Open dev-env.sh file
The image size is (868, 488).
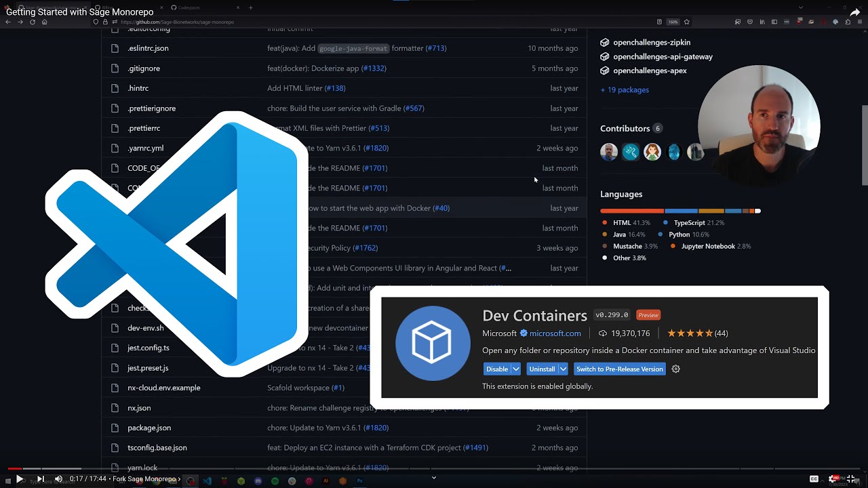click(145, 328)
